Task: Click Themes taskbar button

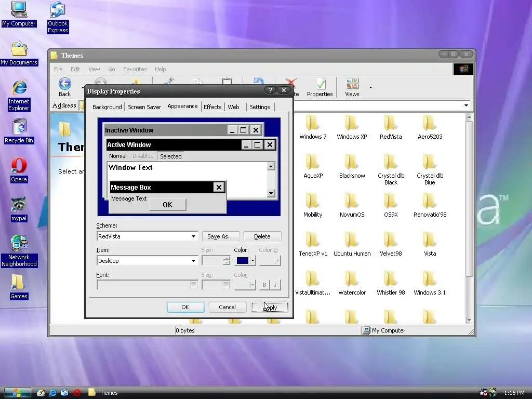Action: (x=103, y=393)
